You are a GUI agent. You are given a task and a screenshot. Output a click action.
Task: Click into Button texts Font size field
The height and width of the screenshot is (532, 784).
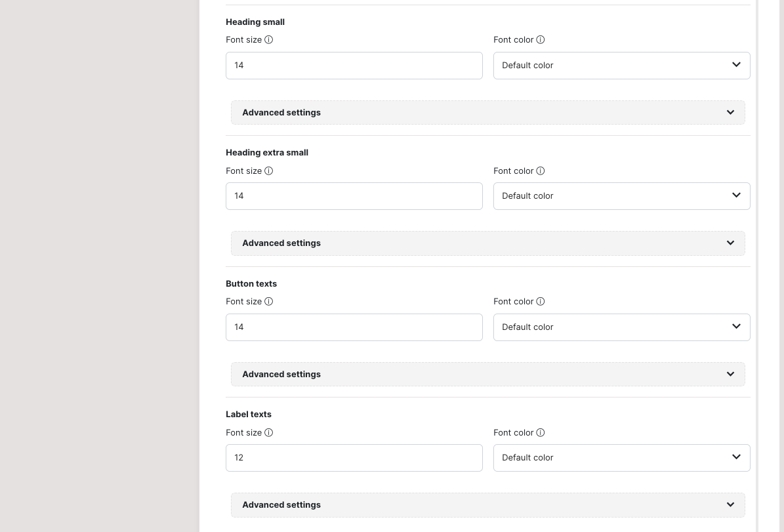pos(354,327)
